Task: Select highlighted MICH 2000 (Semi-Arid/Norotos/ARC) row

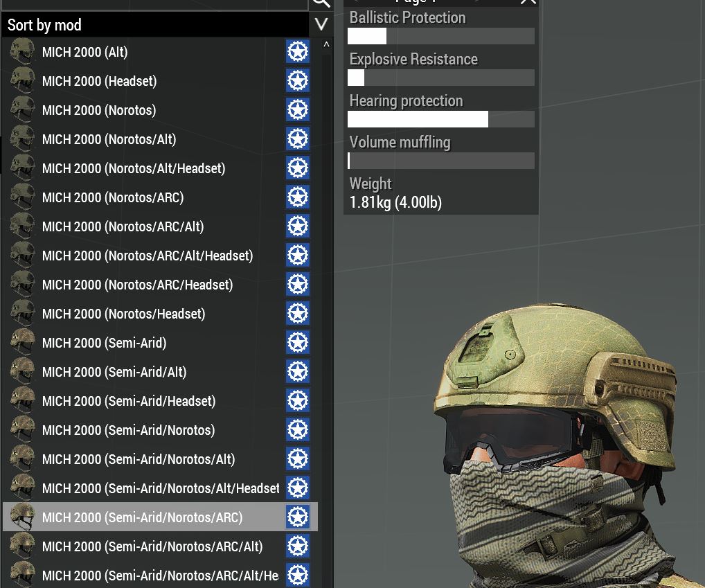Action: [142, 517]
